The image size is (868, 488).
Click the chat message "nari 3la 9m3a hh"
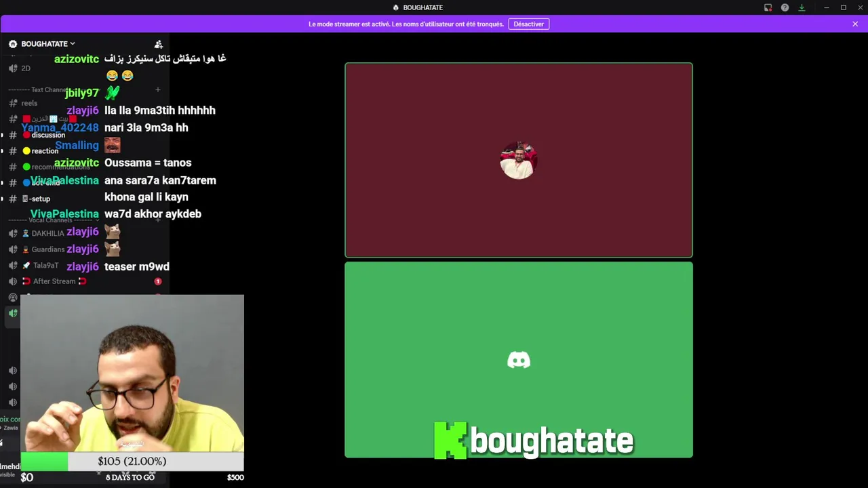tap(146, 127)
